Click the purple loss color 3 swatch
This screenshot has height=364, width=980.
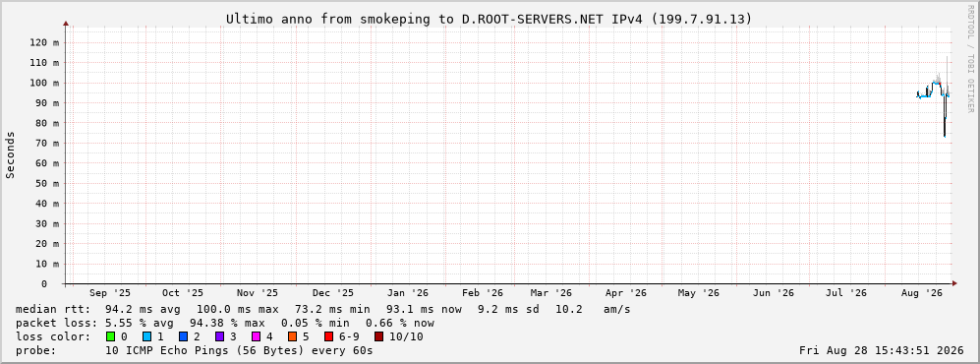(219, 336)
